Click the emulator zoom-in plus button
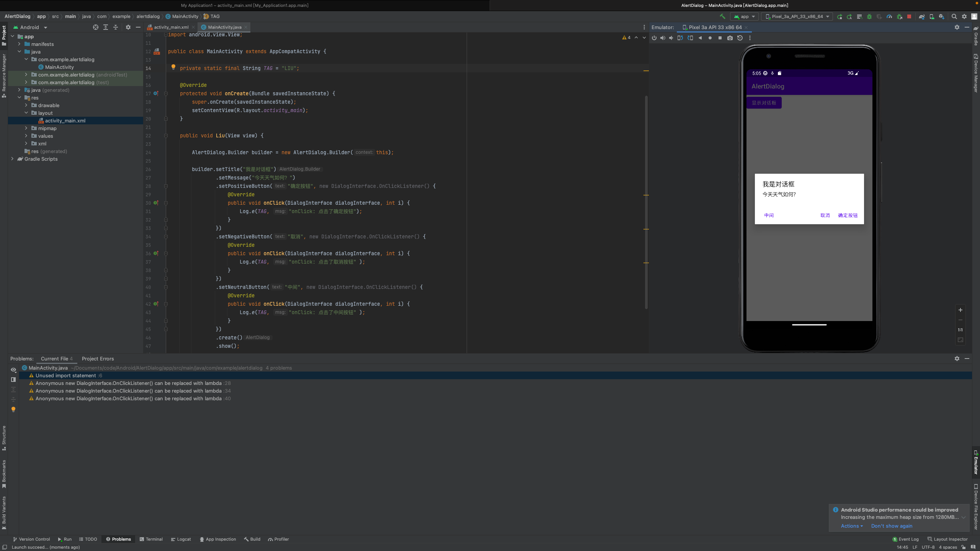 click(960, 310)
